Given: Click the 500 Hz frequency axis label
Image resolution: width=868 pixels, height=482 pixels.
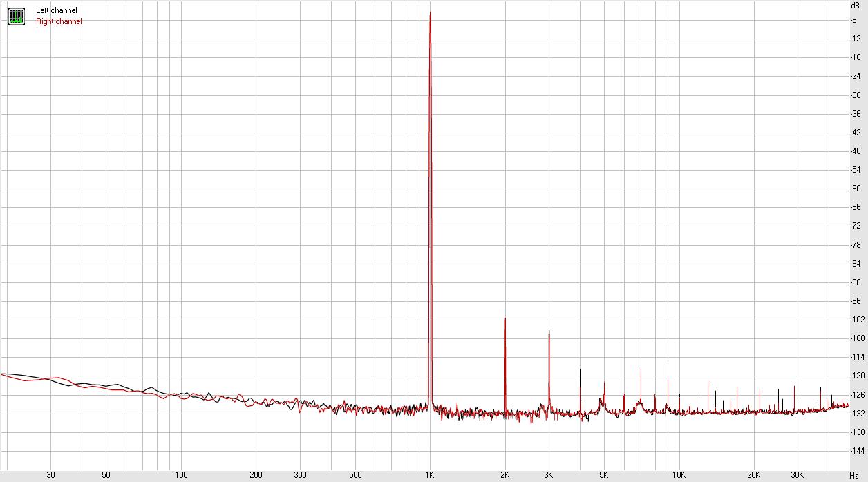Looking at the screenshot, I should coord(355,475).
